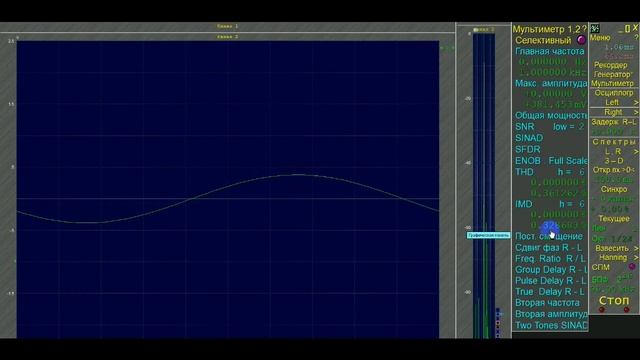Expand the Left channel arrow
The height and width of the screenshot is (360, 640).
636,102
